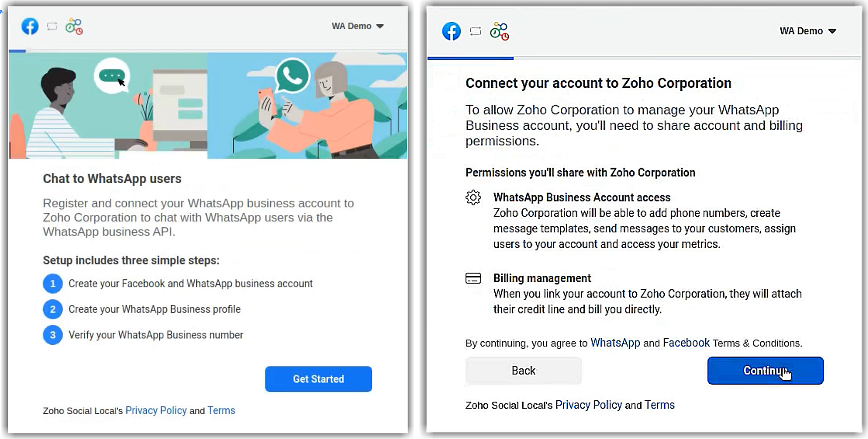Click the WhatsApp illustration banner image
868x439 pixels.
coord(208,106)
